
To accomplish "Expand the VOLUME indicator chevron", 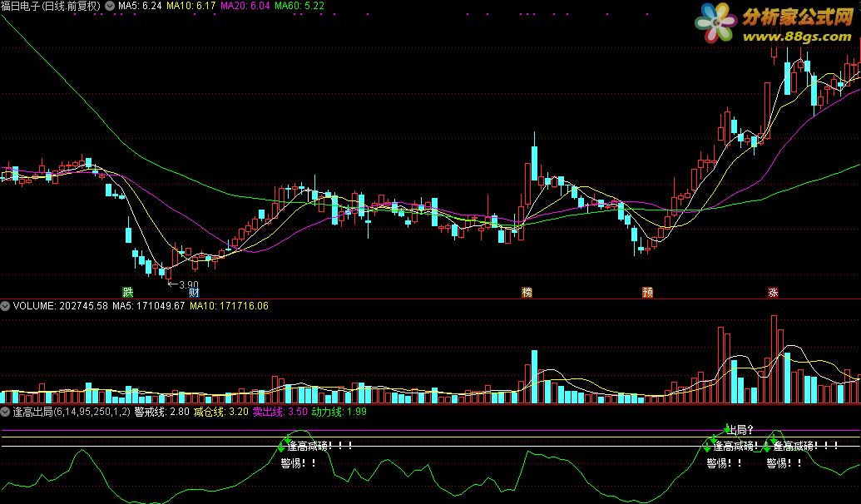I will pos(5,306).
